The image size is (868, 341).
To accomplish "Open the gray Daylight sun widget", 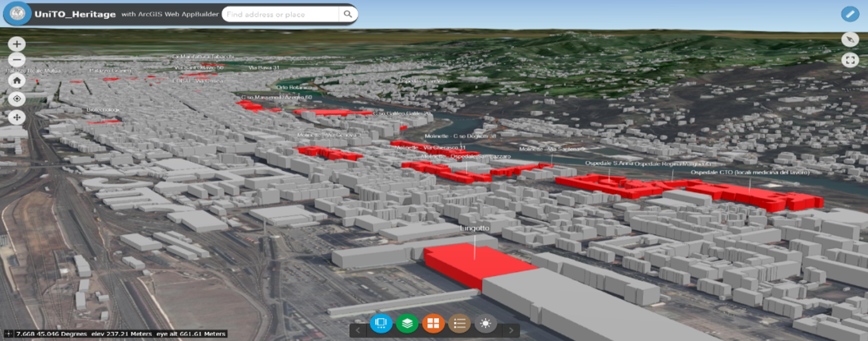I will 485,323.
